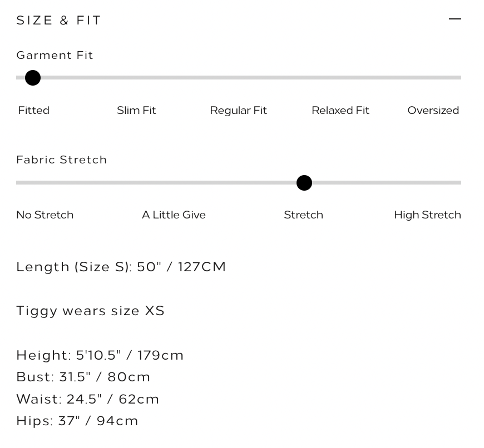Select the Slim Fit label
Screen dimensions: 484x448
pos(136,111)
